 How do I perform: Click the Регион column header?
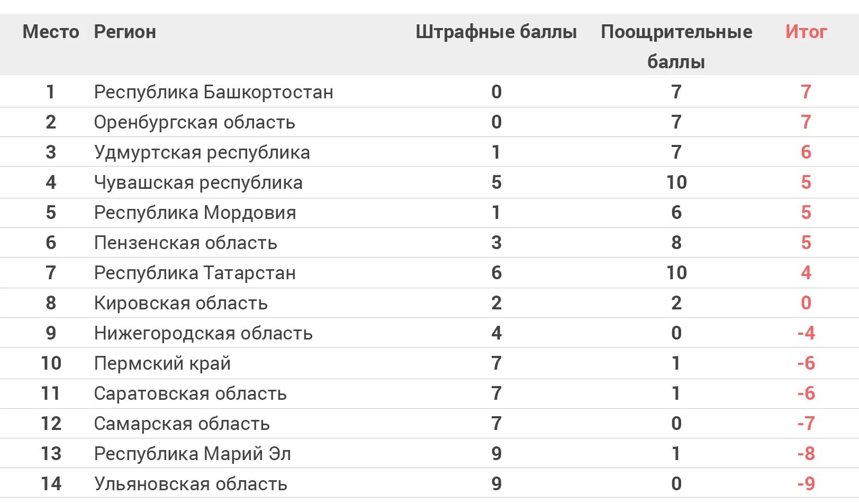125,32
